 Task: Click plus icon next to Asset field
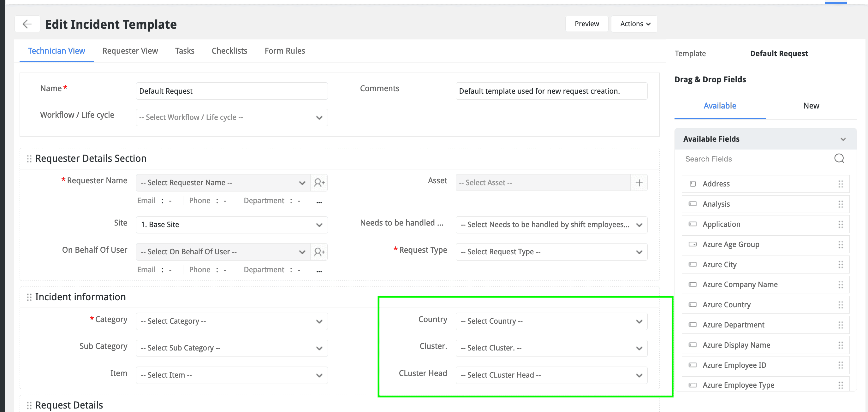pyautogui.click(x=639, y=183)
